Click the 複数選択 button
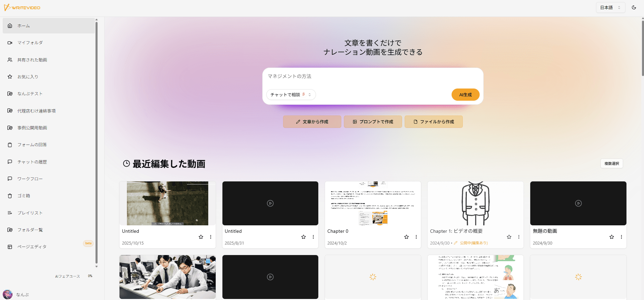 612,164
